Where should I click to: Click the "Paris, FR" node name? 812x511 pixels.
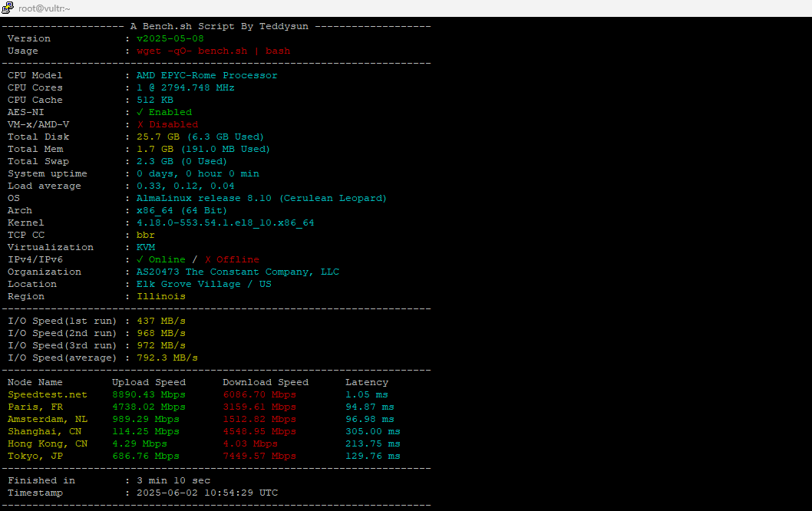(35, 407)
